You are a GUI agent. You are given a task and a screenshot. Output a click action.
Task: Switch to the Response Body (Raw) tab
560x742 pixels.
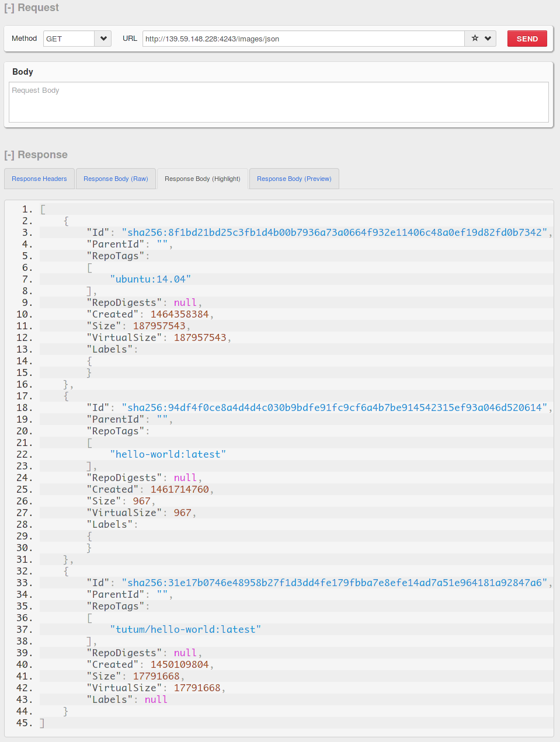[116, 179]
